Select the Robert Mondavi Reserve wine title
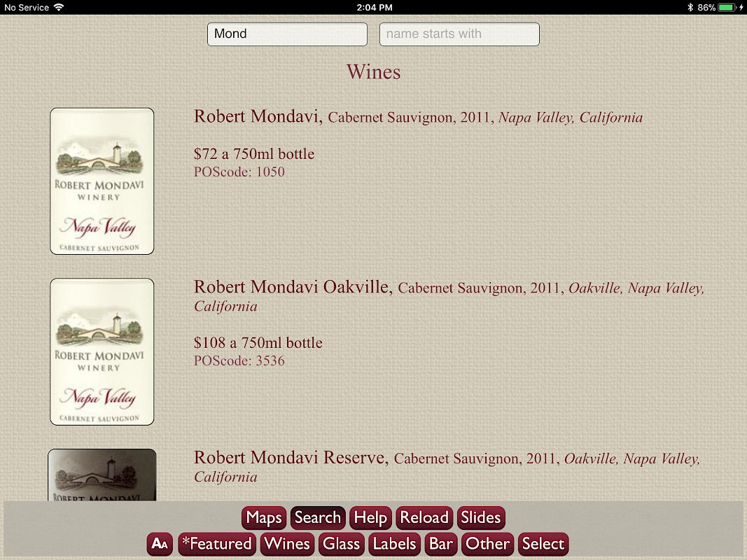The height and width of the screenshot is (560, 747). 447,467
